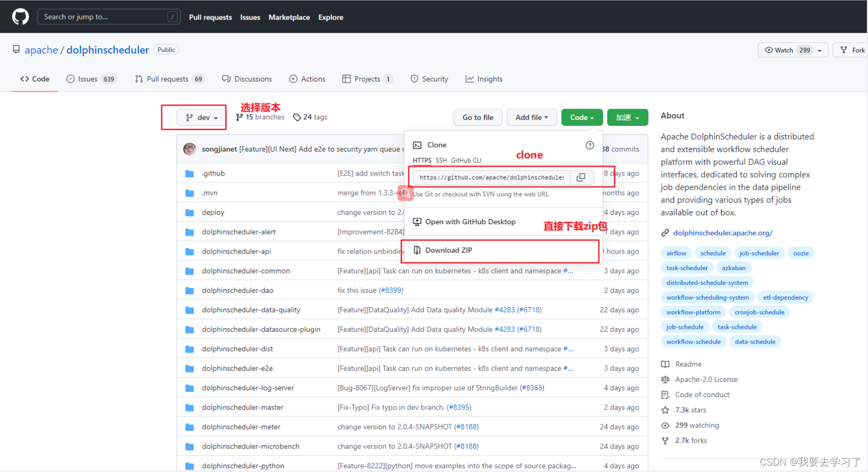This screenshot has width=868, height=472.
Task: Click the dolphinscheduler-master folder icon
Action: click(x=189, y=408)
